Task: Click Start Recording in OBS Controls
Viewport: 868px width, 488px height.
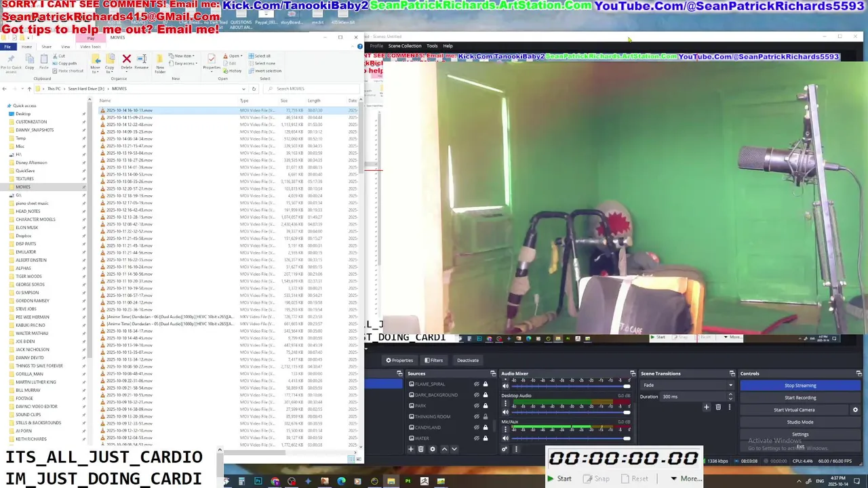Action: point(800,397)
